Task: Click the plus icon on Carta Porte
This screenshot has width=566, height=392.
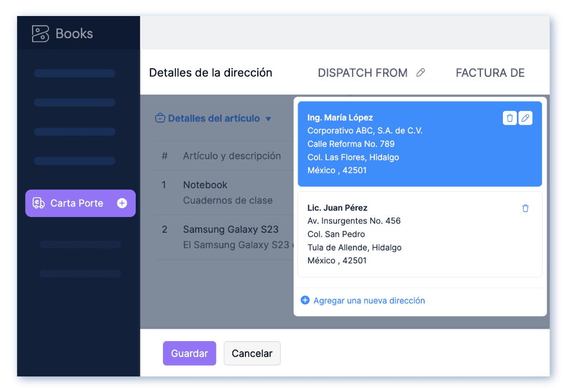Action: (122, 203)
